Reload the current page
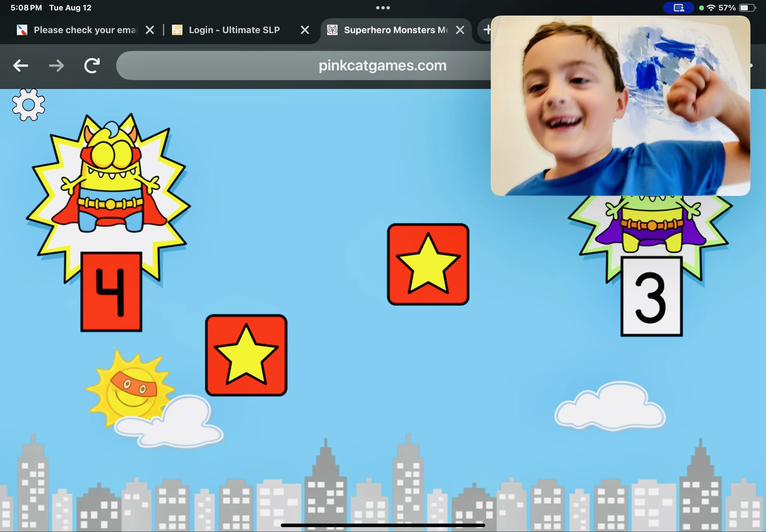This screenshot has height=532, width=766. (92, 66)
